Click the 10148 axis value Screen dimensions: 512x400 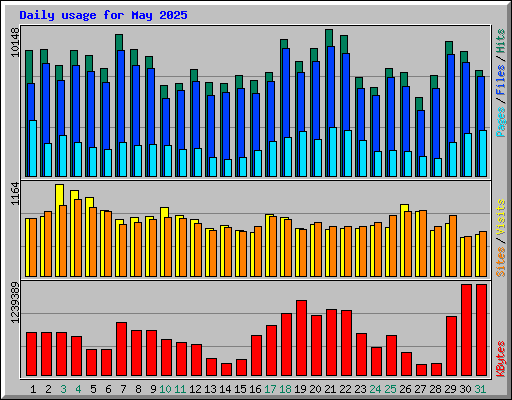[x=15, y=42]
